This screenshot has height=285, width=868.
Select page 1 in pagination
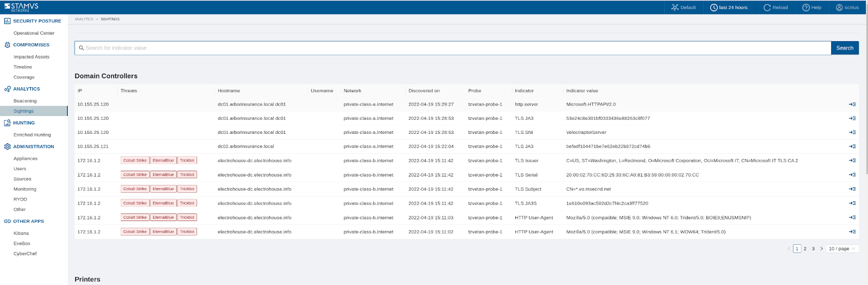[x=797, y=249]
